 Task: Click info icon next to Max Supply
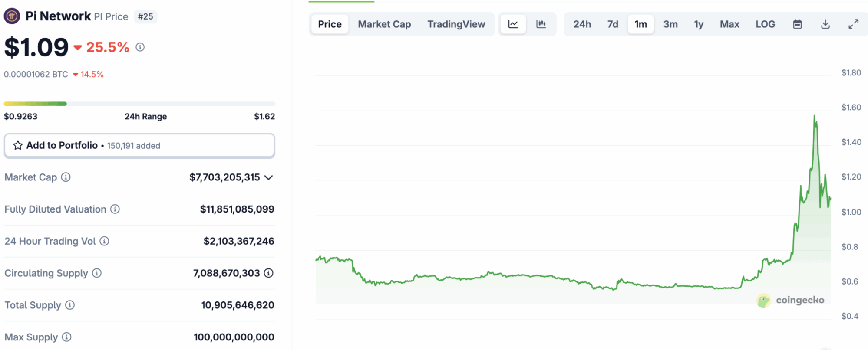(x=66, y=337)
